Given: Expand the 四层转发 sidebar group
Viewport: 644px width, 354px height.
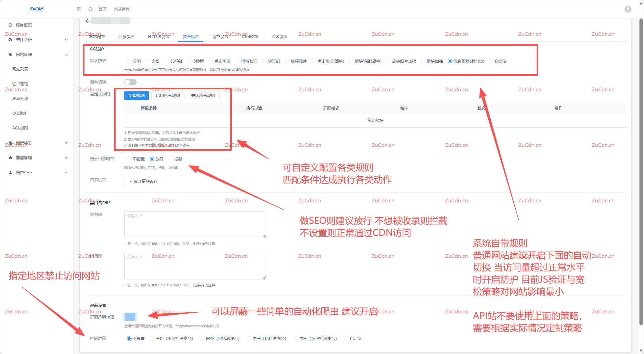Looking at the screenshot, I should pos(66,143).
